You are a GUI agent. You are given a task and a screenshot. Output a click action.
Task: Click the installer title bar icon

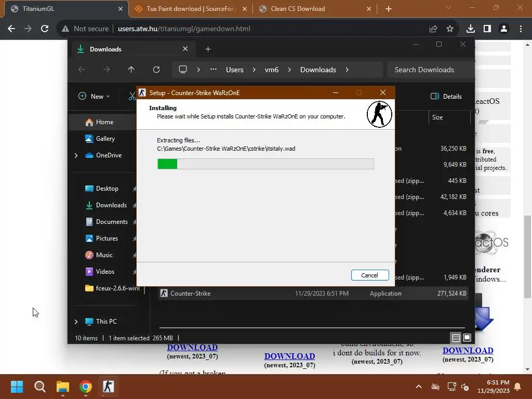click(x=142, y=92)
